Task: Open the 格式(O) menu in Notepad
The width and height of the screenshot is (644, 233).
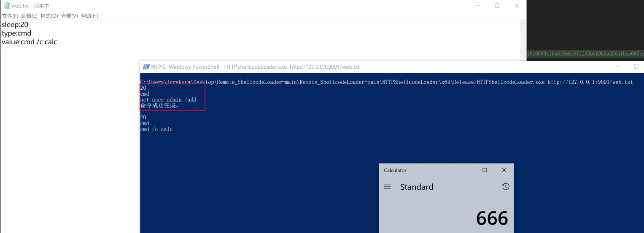Action: [49, 16]
